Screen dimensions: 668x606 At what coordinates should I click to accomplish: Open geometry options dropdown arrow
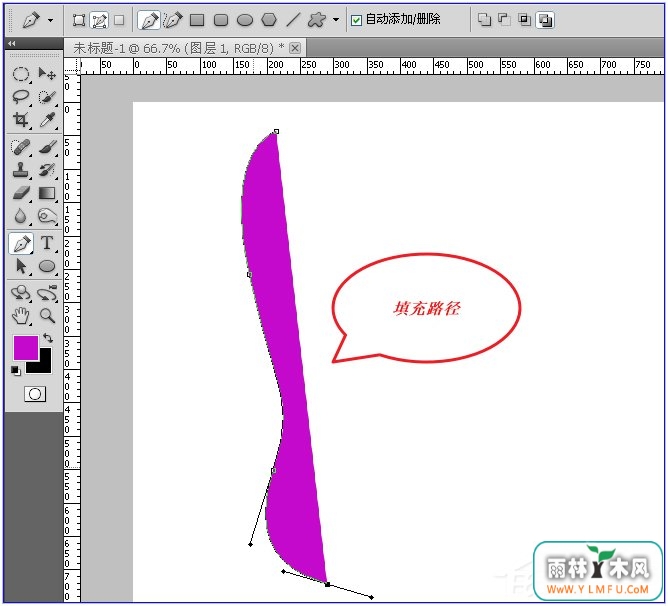coord(336,20)
